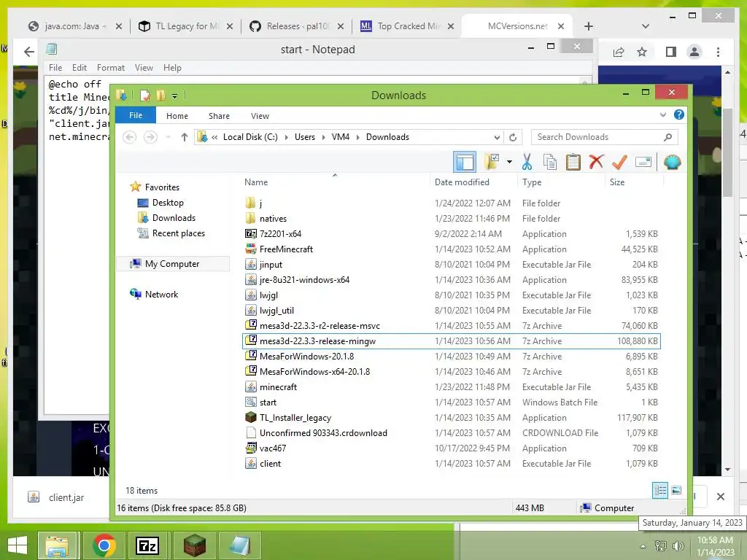The image size is (747, 560).
Task: Open the Share ribbon tab
Action: point(219,116)
